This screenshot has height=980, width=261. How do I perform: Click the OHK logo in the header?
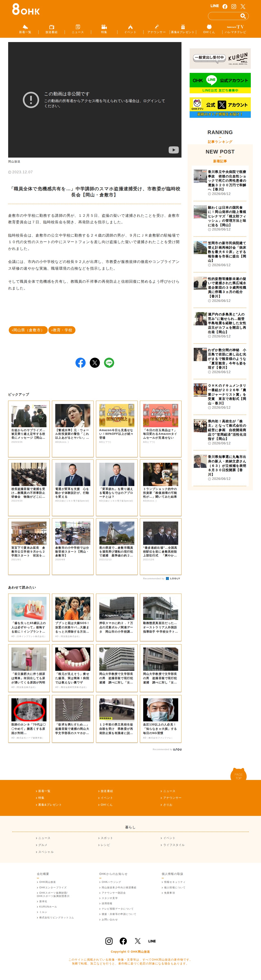click(25, 10)
